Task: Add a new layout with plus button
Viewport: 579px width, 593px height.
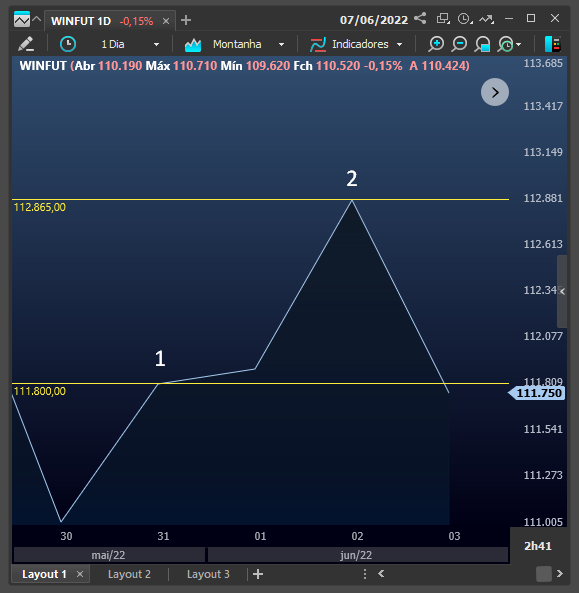Action: pyautogui.click(x=258, y=574)
